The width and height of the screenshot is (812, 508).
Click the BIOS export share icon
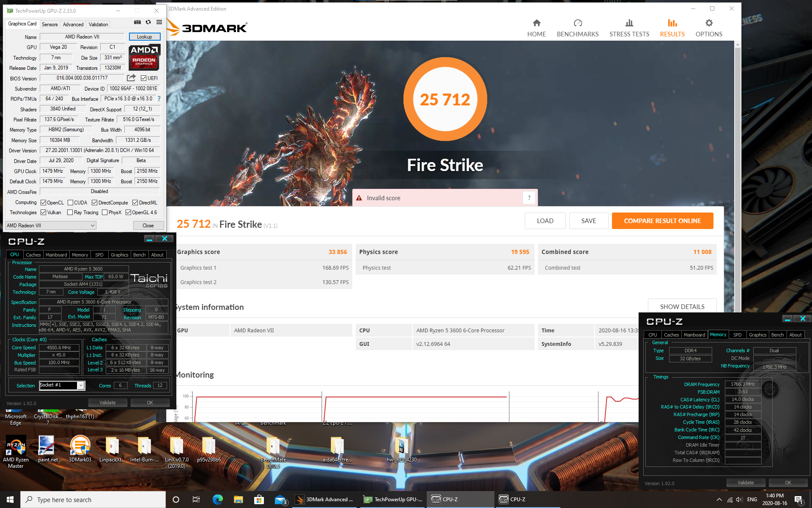pyautogui.click(x=131, y=78)
